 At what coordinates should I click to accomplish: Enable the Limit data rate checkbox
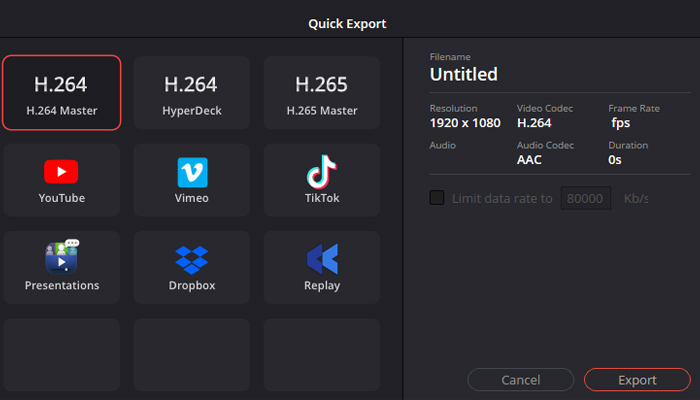pos(437,198)
